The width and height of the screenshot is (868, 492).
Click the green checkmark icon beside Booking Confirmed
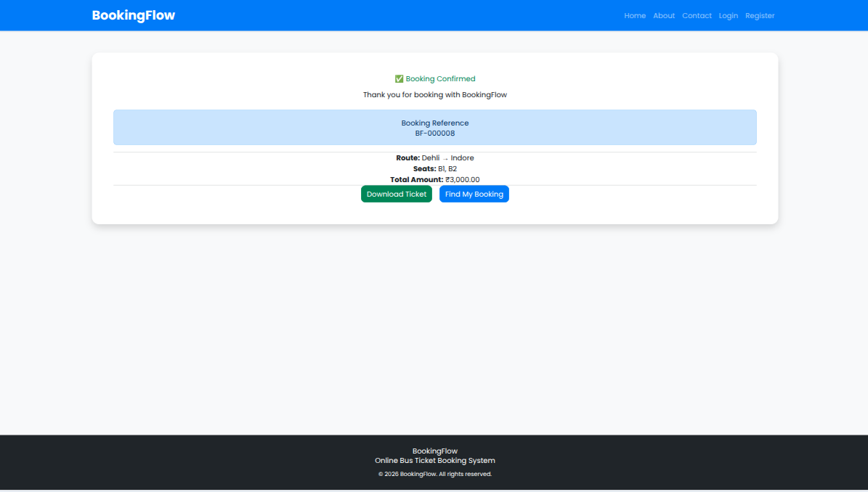(x=399, y=79)
